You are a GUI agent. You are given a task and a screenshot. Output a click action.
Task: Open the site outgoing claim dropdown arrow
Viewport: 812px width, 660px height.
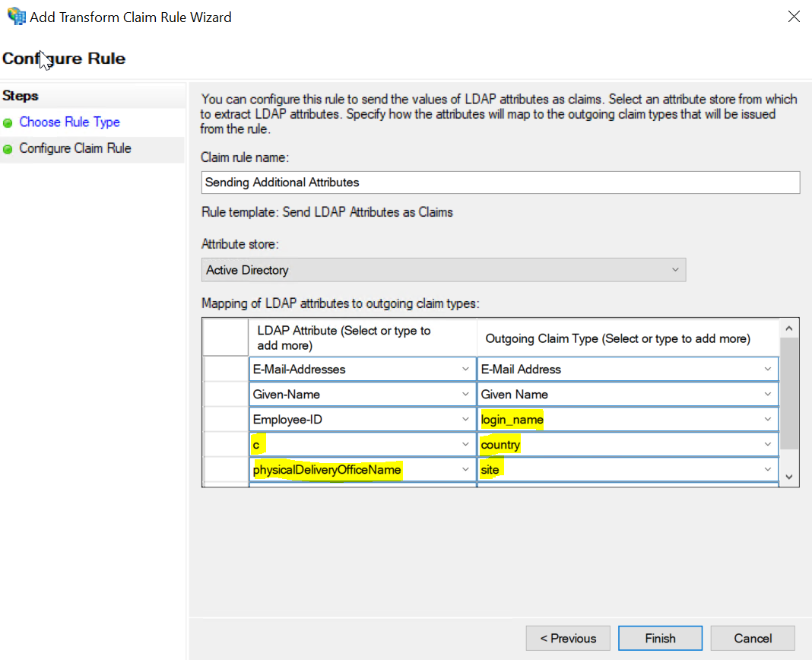(767, 470)
